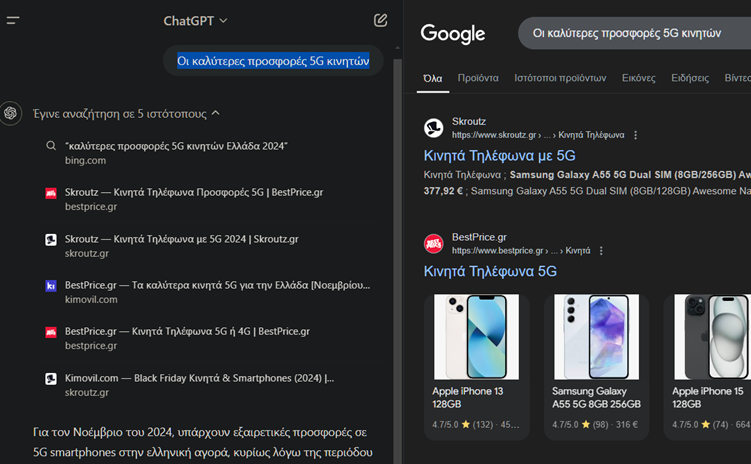This screenshot has height=464, width=751.
Task: Select the 'Όλα' search tab
Action: click(x=432, y=78)
